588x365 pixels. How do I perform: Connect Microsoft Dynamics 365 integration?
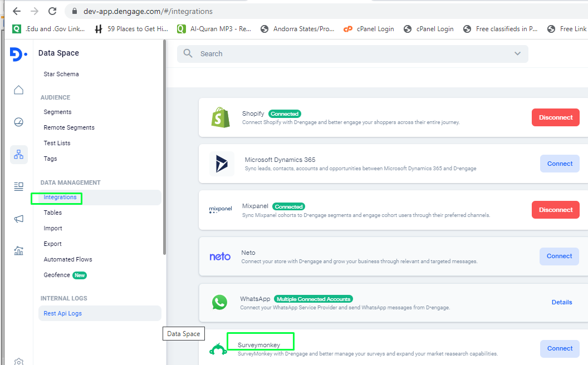560,164
